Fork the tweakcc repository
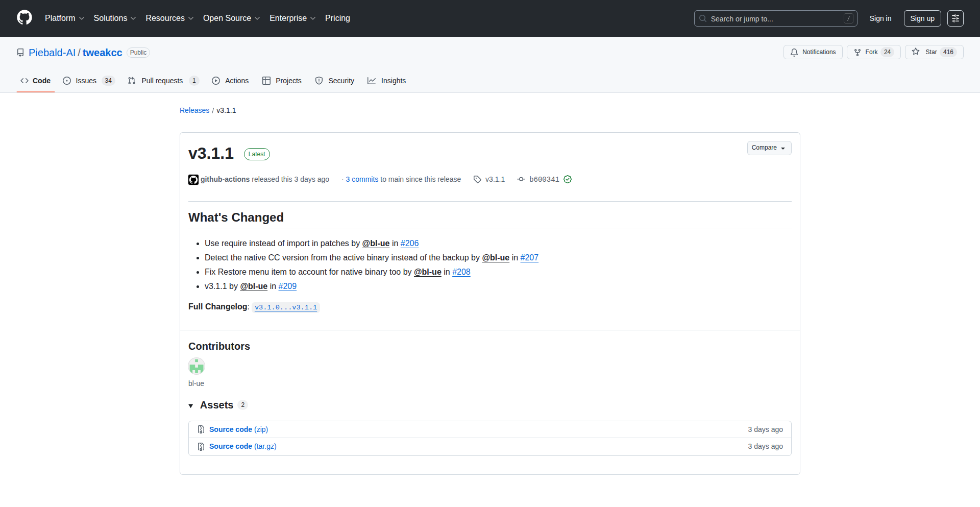Viewport: 980px width, 507px height. pyautogui.click(x=873, y=52)
